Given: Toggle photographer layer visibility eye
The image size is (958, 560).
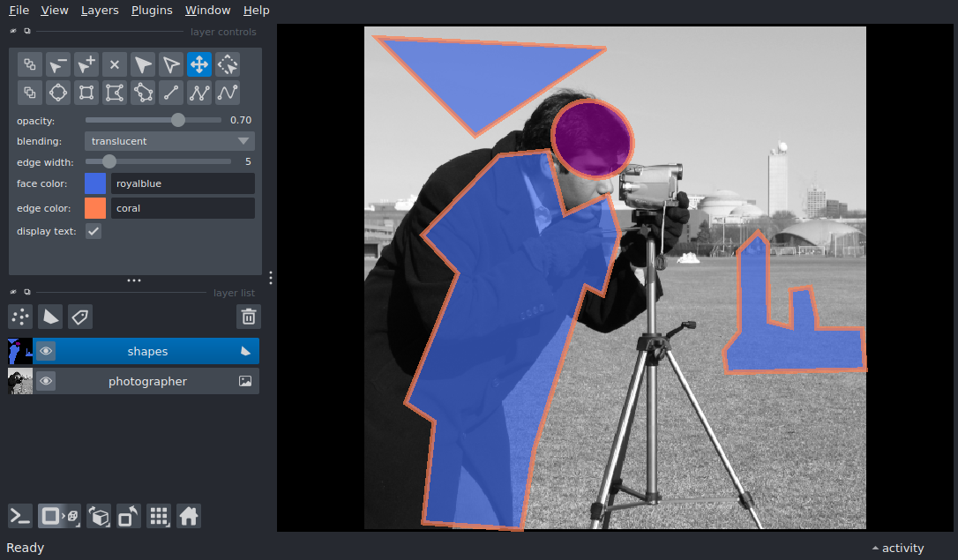Looking at the screenshot, I should pyautogui.click(x=46, y=381).
